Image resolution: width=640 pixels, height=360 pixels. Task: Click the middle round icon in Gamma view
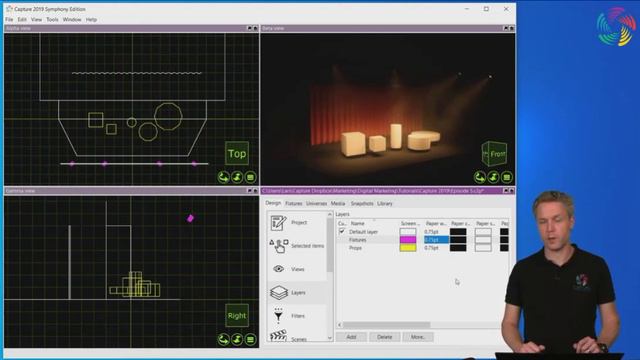[x=237, y=339]
